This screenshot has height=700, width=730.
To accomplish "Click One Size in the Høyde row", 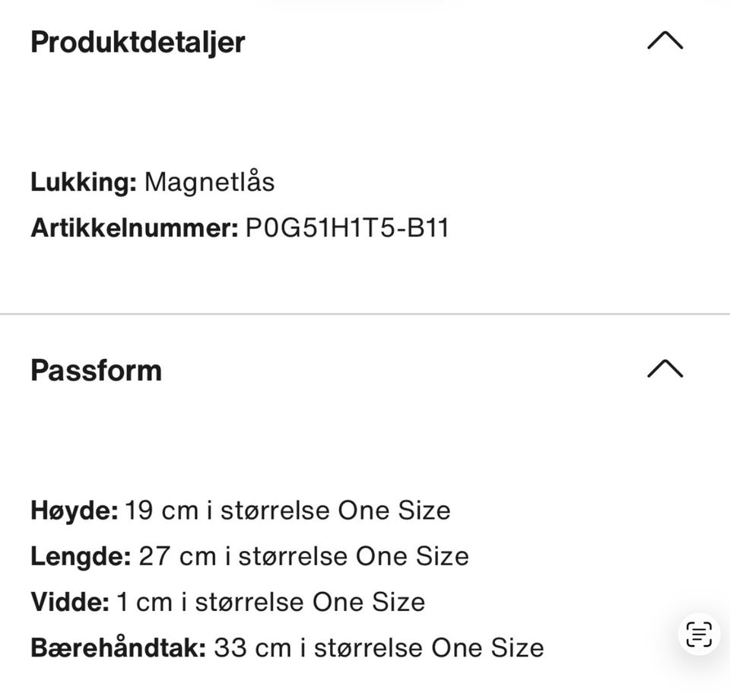I will point(395,511).
